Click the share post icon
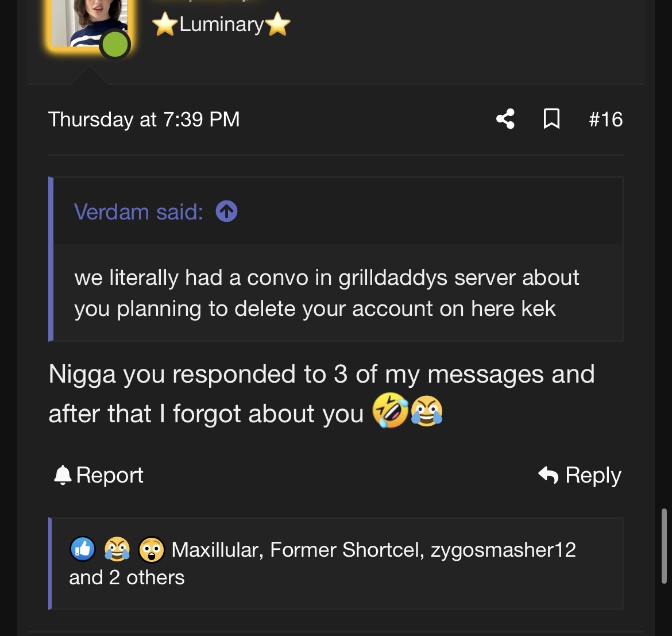The width and height of the screenshot is (672, 636). (x=505, y=119)
